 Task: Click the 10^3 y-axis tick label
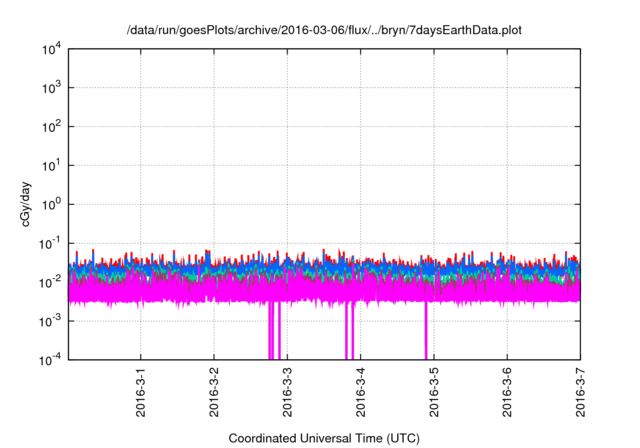tap(52, 87)
